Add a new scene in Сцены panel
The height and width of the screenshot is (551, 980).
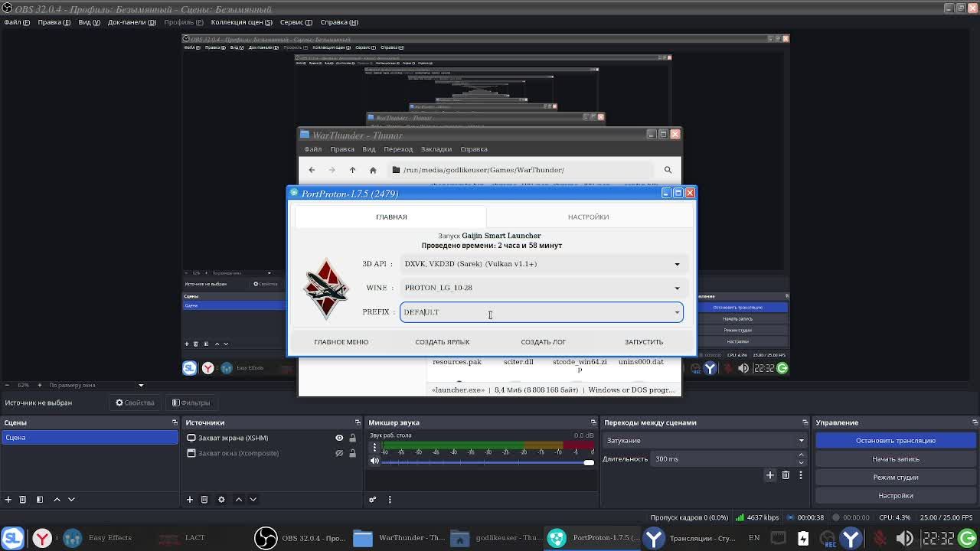[x=8, y=499]
